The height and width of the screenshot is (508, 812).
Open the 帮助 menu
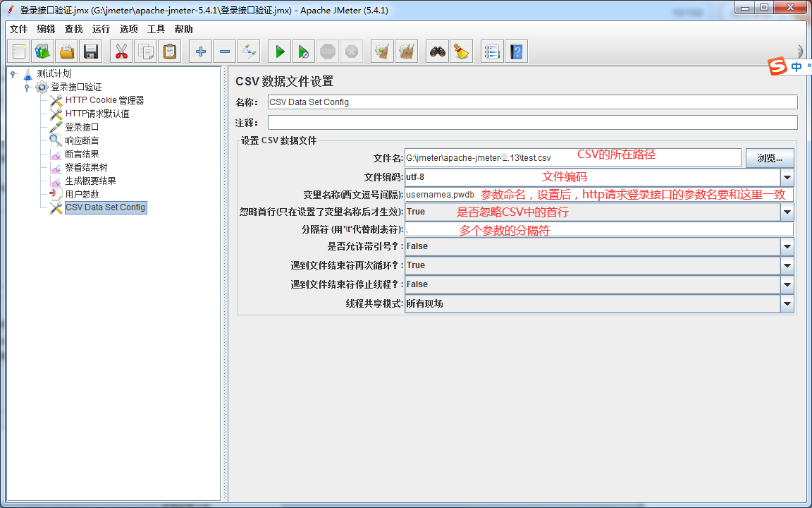coord(183,29)
